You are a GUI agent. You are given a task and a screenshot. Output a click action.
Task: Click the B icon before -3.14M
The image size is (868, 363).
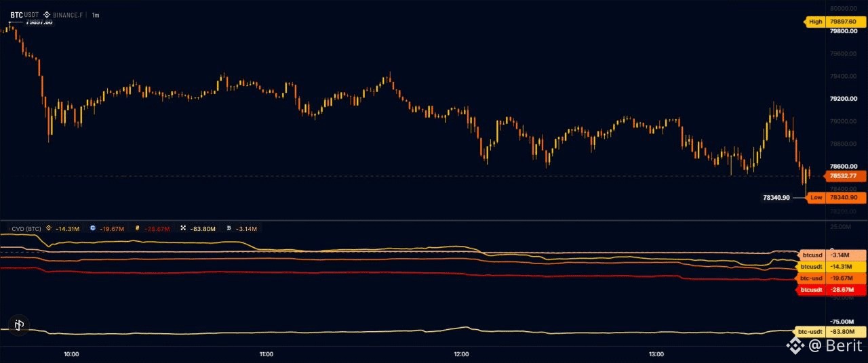click(x=229, y=229)
